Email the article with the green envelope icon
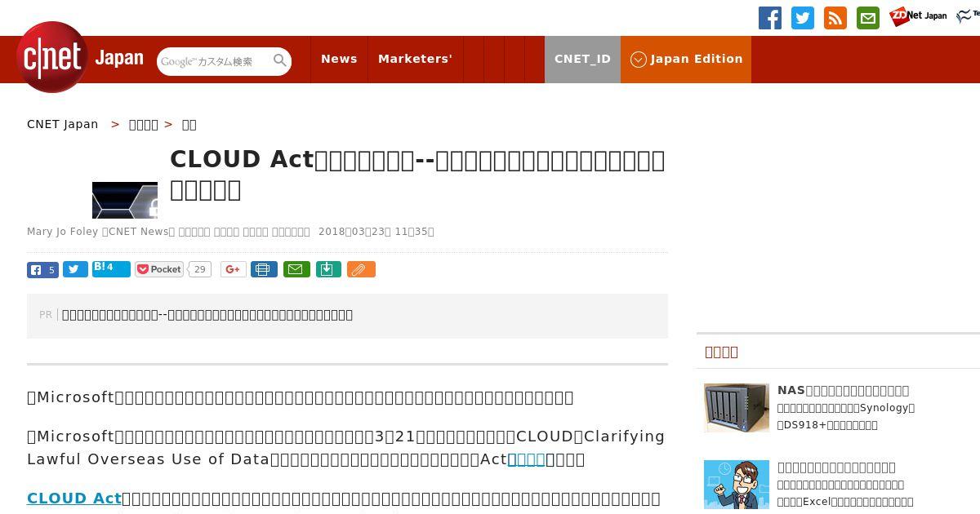This screenshot has height=514, width=980. pos(296,269)
